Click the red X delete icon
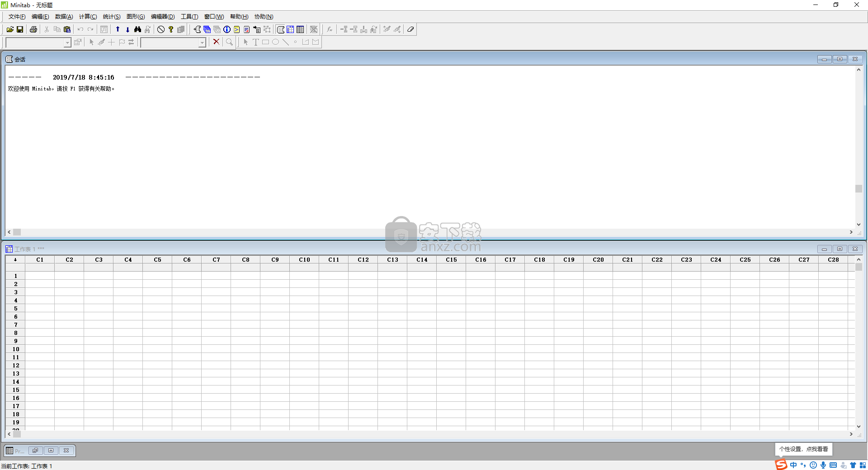The width and height of the screenshot is (868, 470). [x=216, y=42]
